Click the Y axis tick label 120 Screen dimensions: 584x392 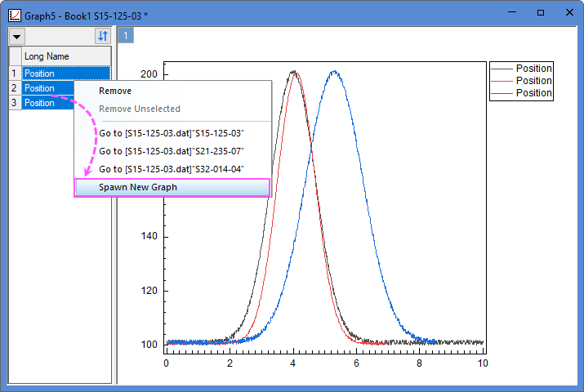(x=149, y=291)
